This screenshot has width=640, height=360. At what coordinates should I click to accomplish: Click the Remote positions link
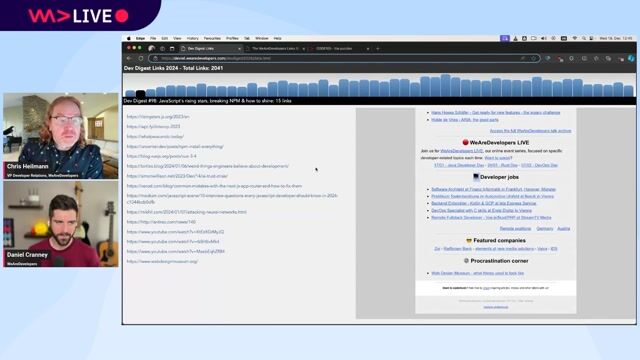tap(516, 229)
